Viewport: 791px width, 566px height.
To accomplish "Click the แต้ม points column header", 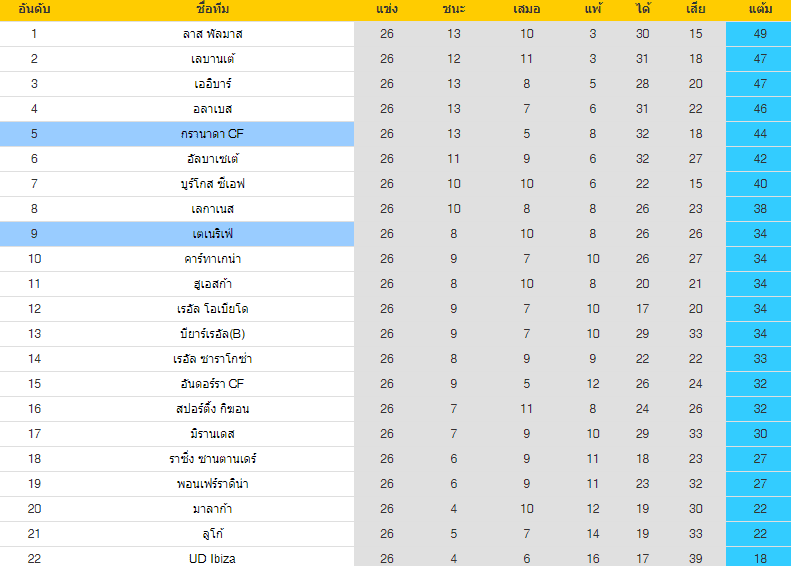I will click(x=760, y=9).
